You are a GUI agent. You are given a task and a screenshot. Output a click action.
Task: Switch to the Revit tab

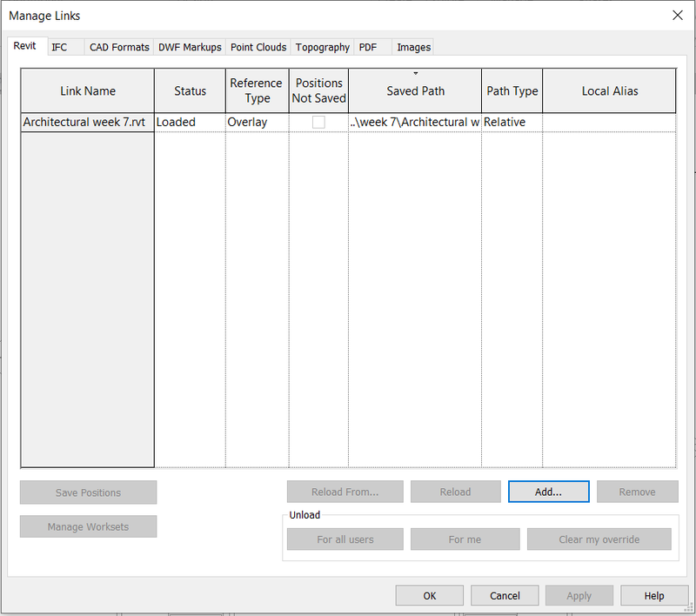[26, 46]
